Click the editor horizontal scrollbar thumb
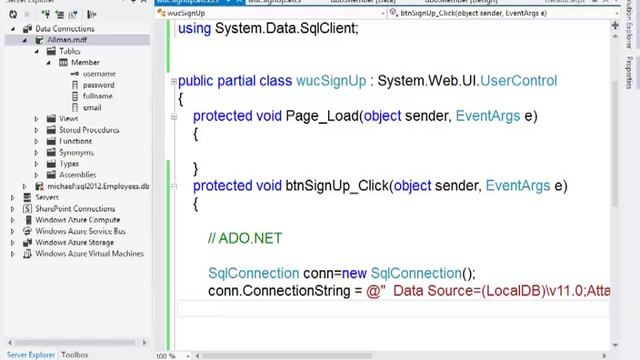640x360 pixels. point(287,356)
